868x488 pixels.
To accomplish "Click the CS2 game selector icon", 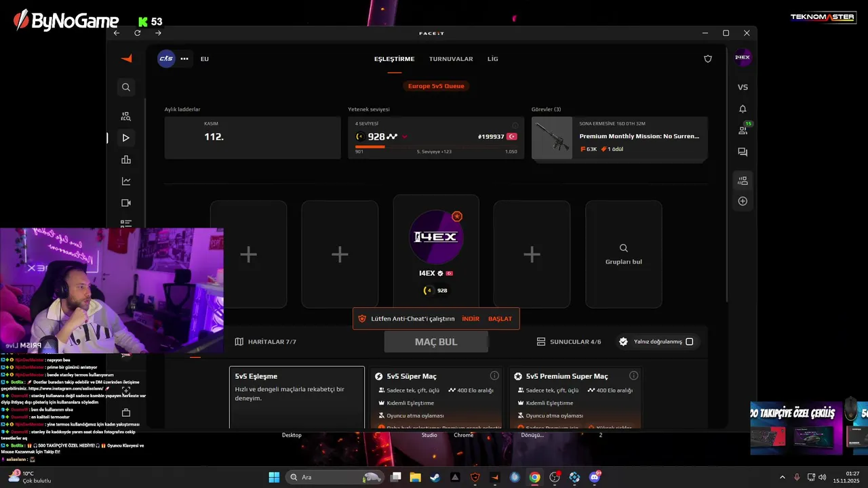I will [166, 59].
